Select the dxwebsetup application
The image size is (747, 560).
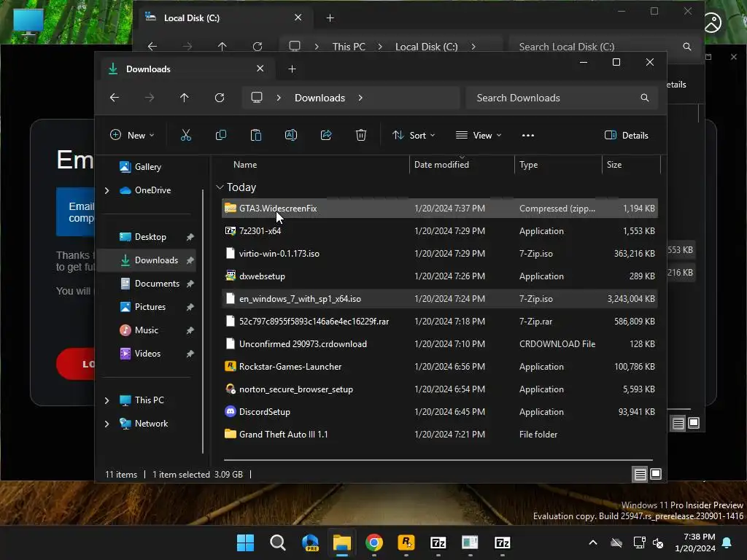[x=439, y=276]
